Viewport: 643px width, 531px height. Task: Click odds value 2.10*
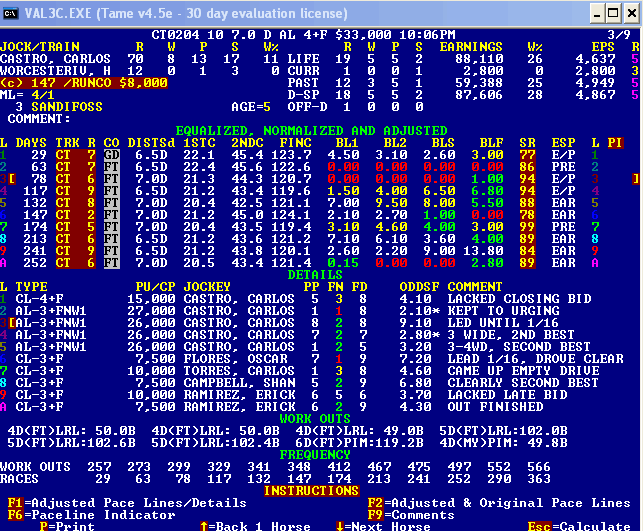tap(420, 311)
